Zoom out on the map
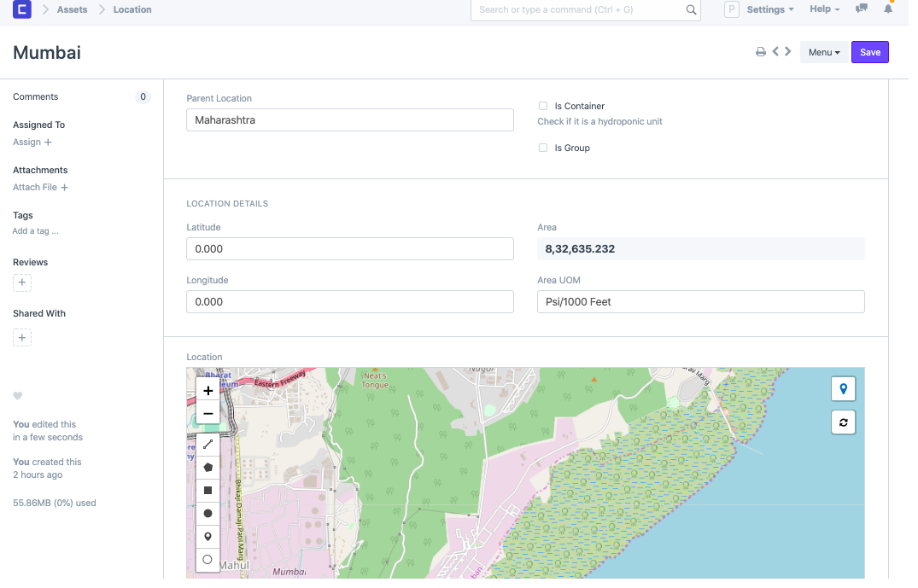Screen dimensions: 918x588 pos(208,415)
